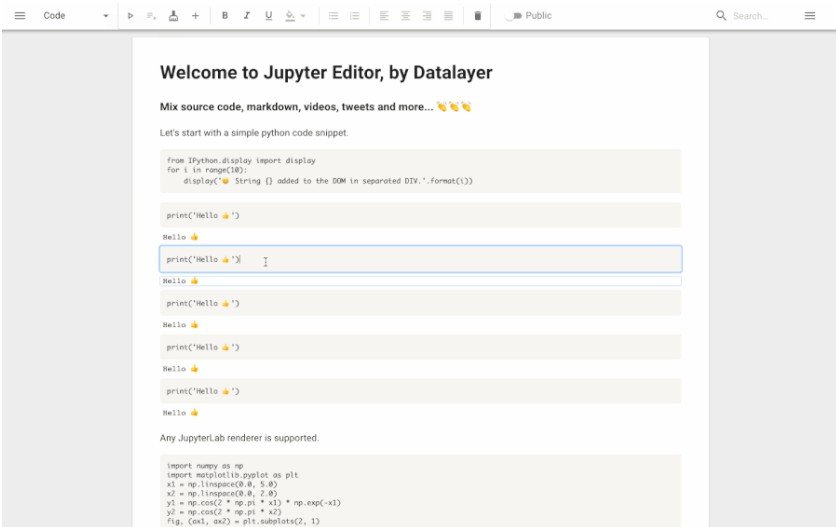The width and height of the screenshot is (836, 527).
Task: Insert a numbered list
Action: (x=355, y=15)
